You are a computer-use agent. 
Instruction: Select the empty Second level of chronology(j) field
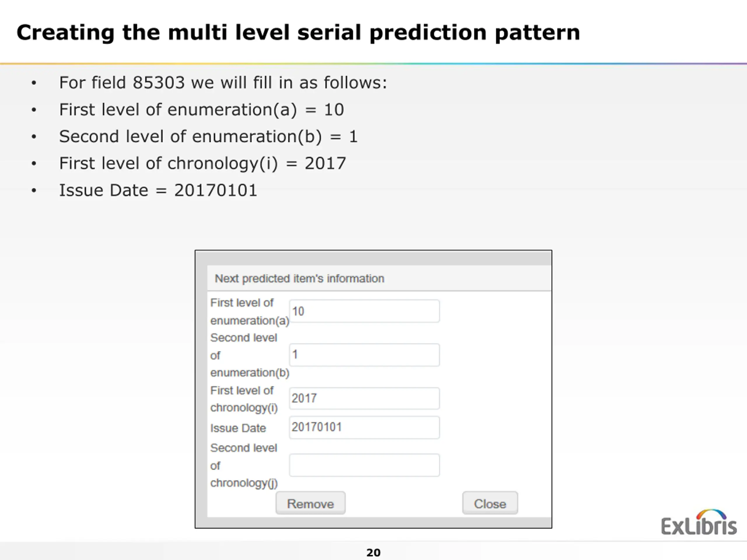click(364, 465)
